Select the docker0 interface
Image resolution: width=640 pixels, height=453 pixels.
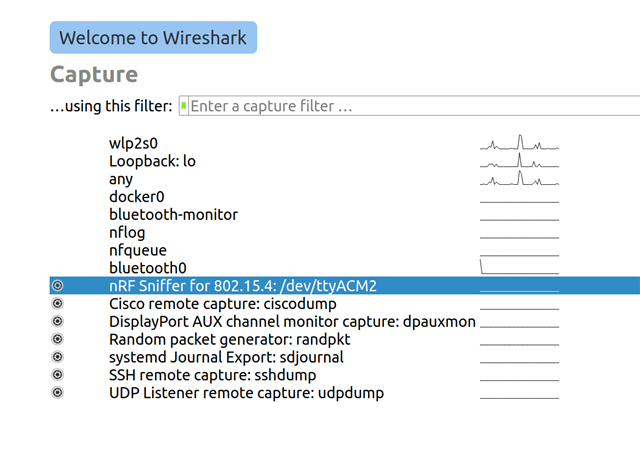(x=136, y=197)
